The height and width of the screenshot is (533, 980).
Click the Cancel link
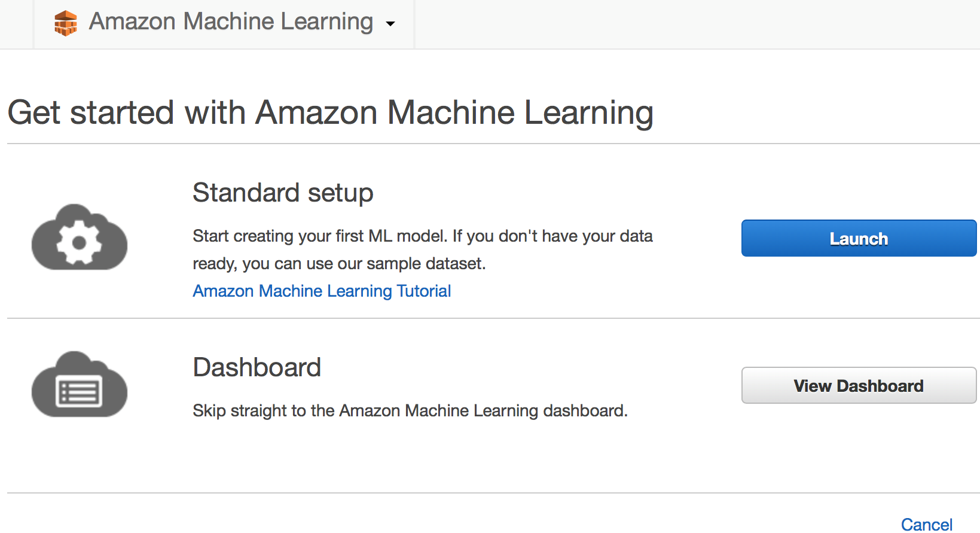click(926, 525)
